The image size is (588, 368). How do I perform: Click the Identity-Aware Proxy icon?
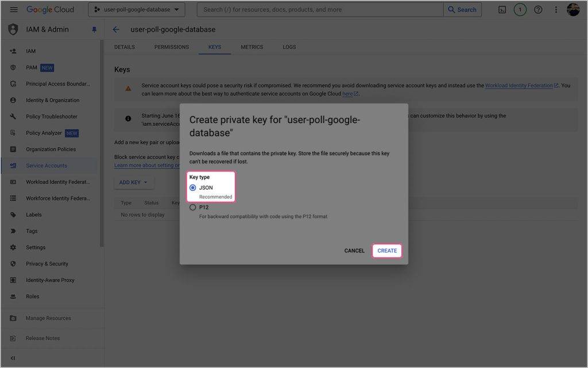click(13, 280)
